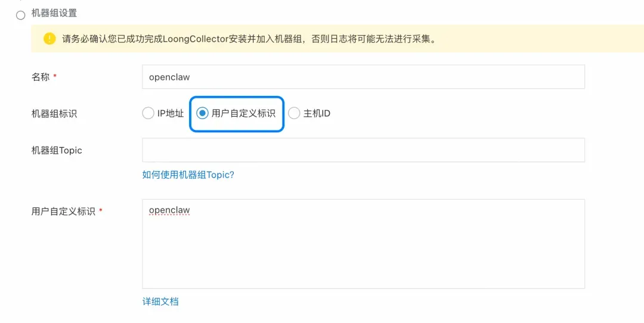Viewport: 644px width, 323px height.
Task: Click the left-side 用户自定义标识 textarea label
Action: point(63,211)
